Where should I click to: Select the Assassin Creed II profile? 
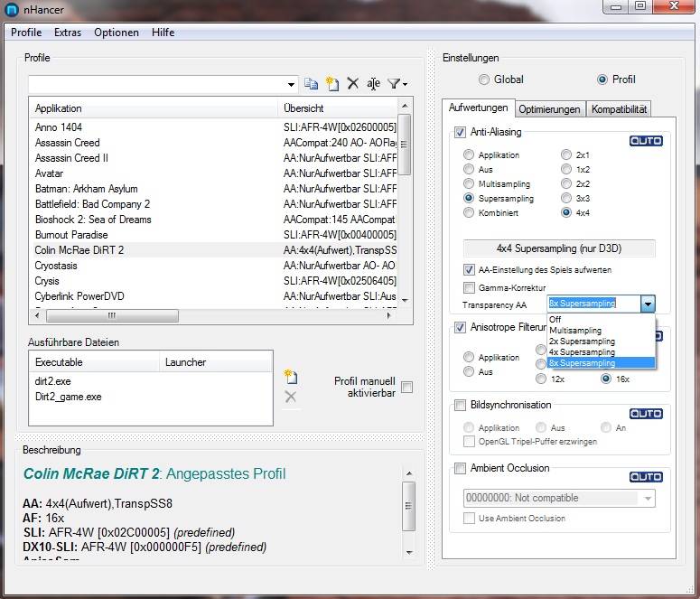click(x=214, y=158)
